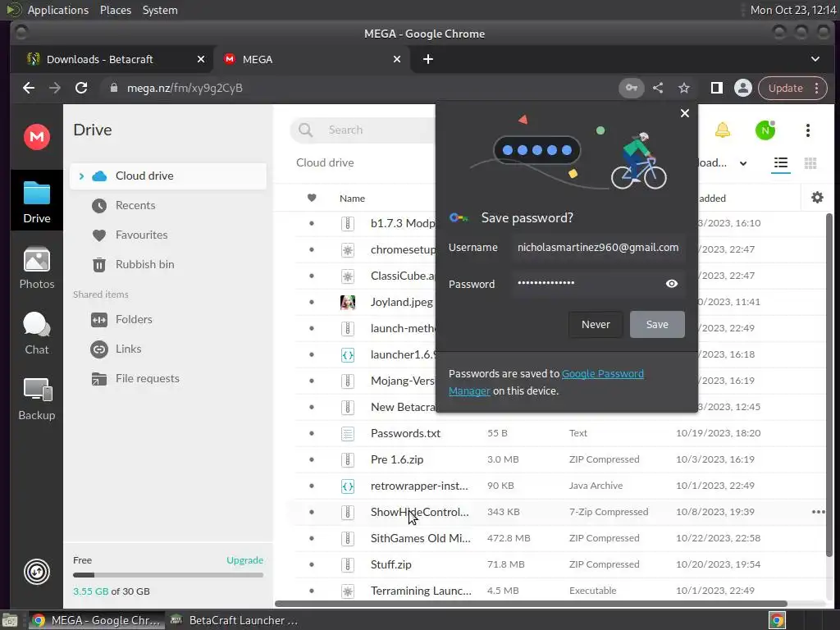Open the Chrome profile avatar

tap(743, 88)
